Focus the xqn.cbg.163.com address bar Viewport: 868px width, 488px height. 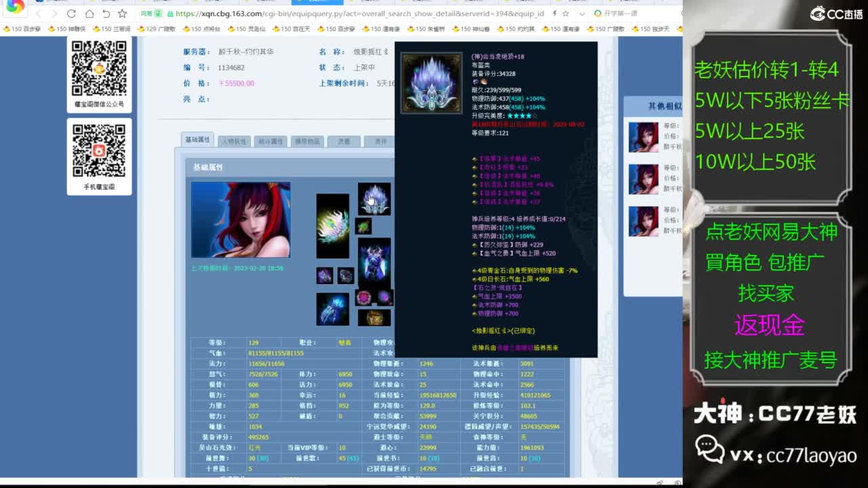click(x=359, y=14)
